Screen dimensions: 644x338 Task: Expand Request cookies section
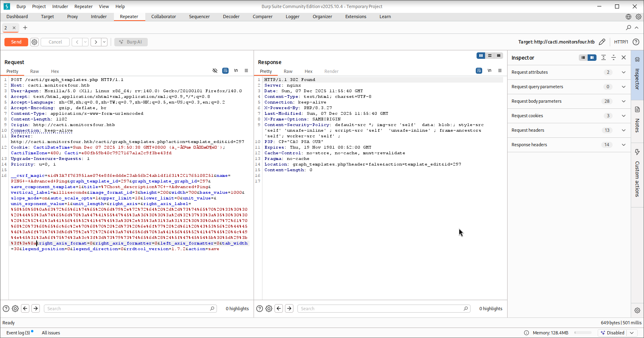[x=623, y=116]
